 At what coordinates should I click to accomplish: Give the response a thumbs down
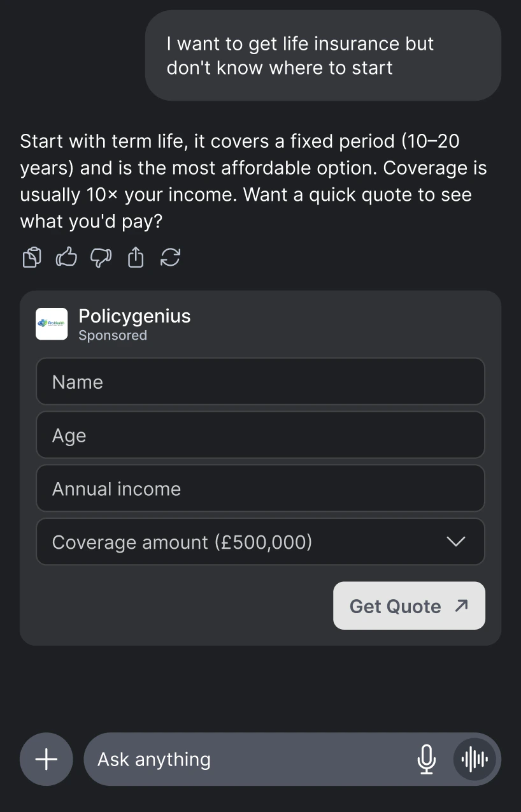101,257
